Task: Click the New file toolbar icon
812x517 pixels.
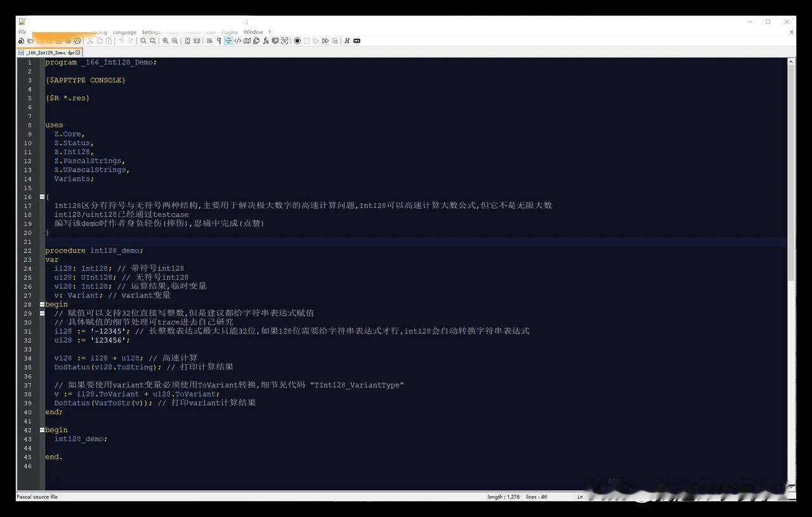Action: [21, 41]
